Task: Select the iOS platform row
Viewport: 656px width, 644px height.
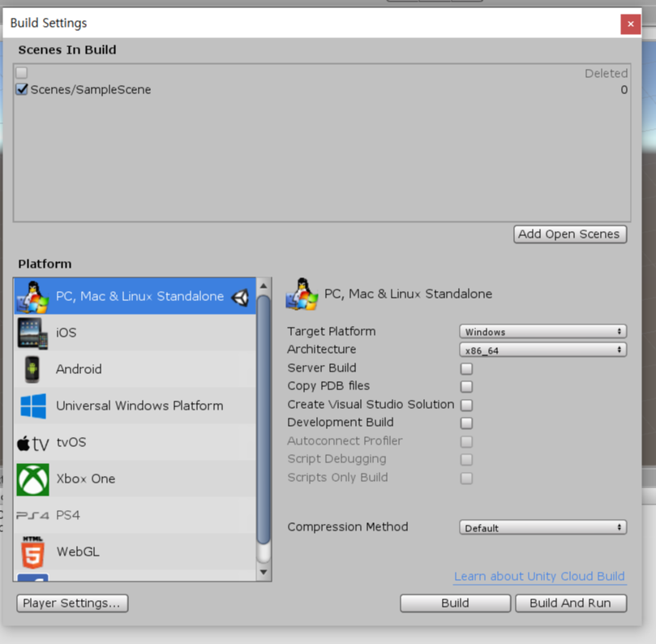Action: coord(135,333)
